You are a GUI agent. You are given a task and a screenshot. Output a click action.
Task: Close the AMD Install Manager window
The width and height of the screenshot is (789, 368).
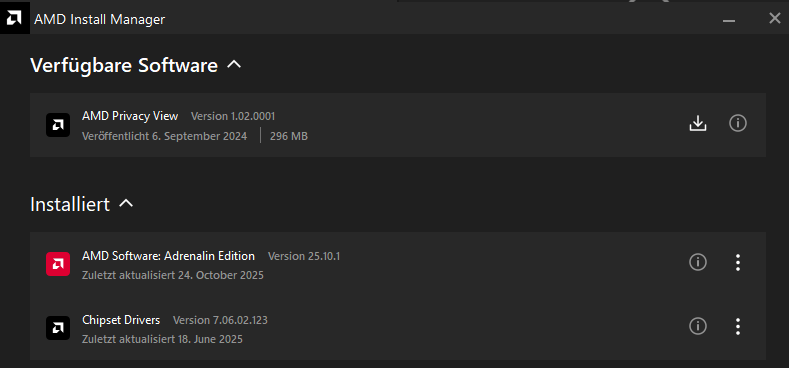775,18
